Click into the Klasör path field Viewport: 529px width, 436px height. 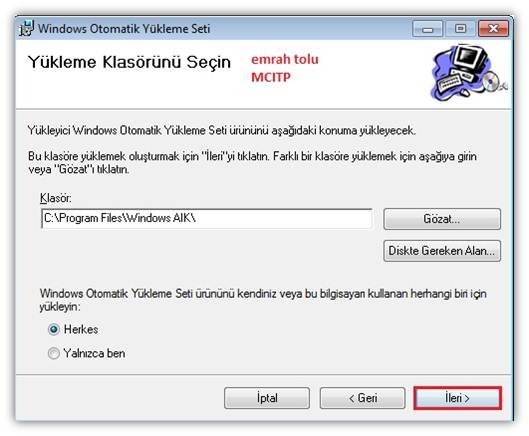click(x=206, y=218)
